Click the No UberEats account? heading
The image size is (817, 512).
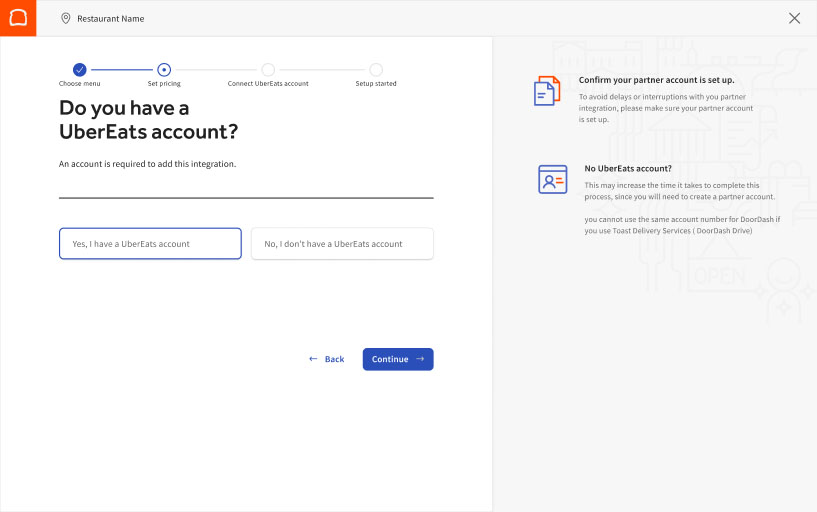pos(628,168)
